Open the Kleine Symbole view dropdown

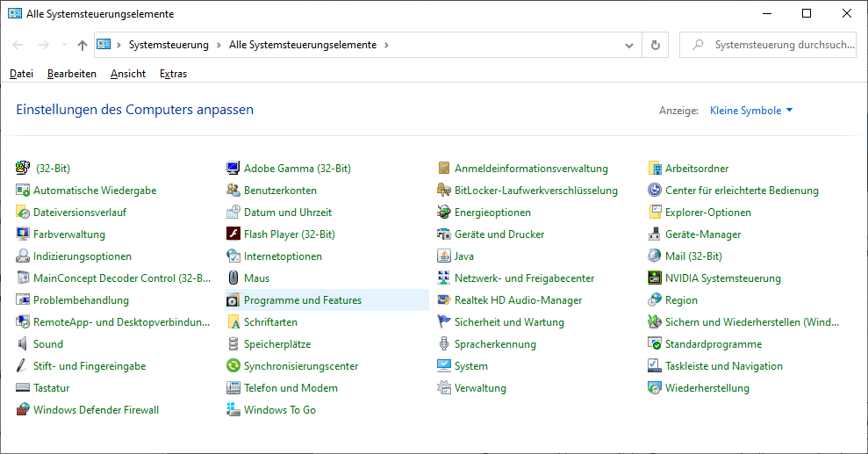tap(751, 111)
